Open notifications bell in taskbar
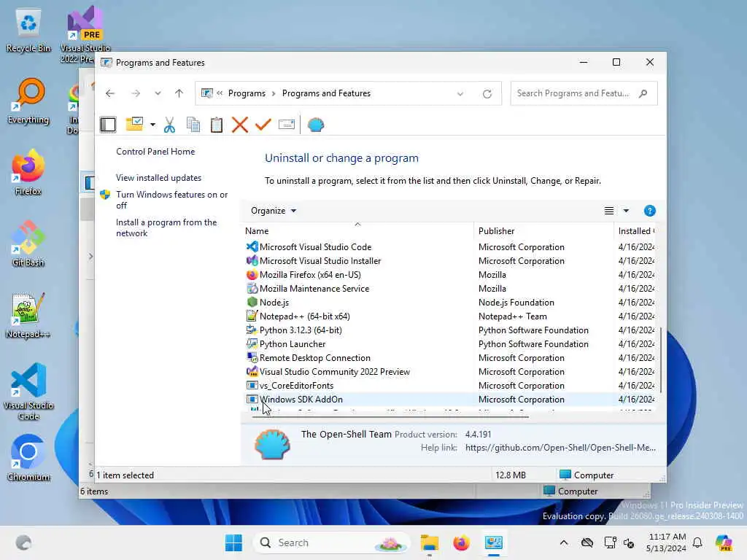The image size is (747, 560). pyautogui.click(x=697, y=542)
